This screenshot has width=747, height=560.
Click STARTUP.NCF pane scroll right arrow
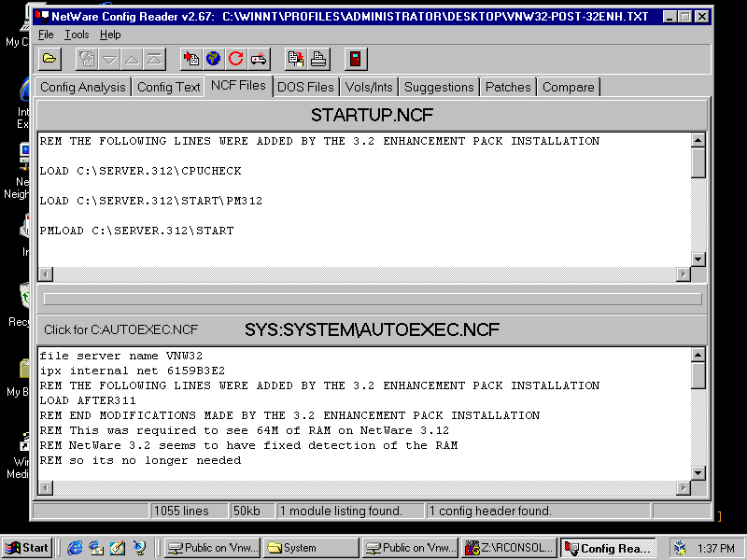point(684,273)
